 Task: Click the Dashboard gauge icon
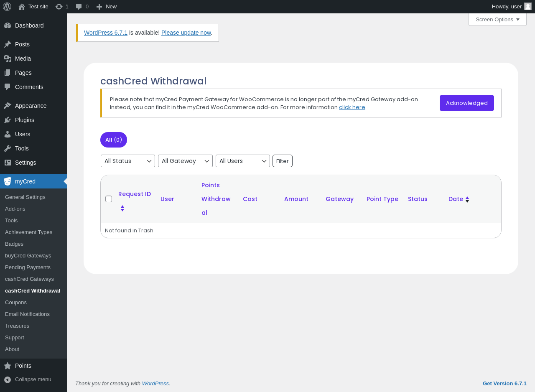coord(8,25)
